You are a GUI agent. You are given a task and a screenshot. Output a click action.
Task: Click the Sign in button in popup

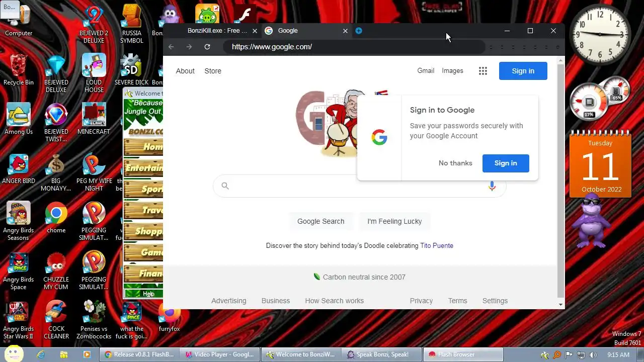coord(506,163)
